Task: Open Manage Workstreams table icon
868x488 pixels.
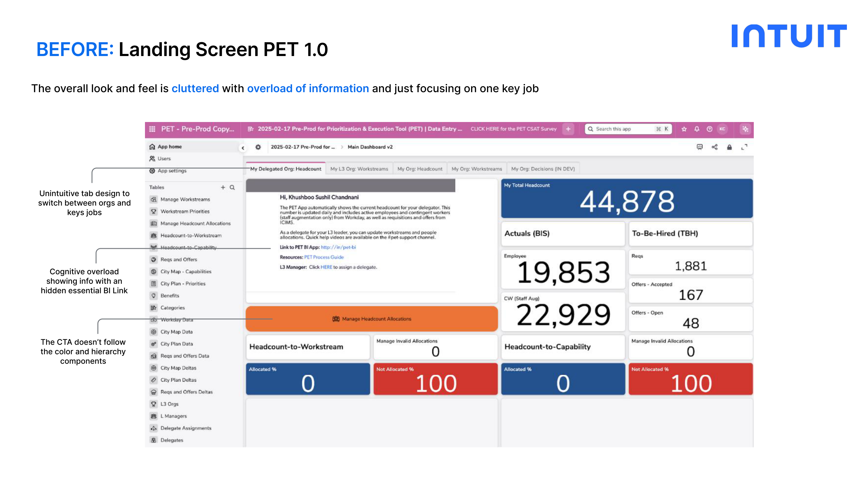Action: click(154, 199)
